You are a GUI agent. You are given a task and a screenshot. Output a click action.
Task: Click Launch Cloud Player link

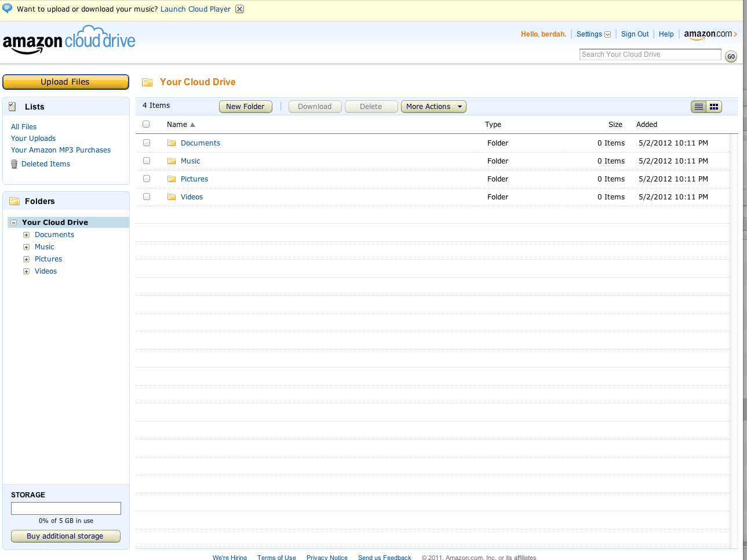point(195,9)
